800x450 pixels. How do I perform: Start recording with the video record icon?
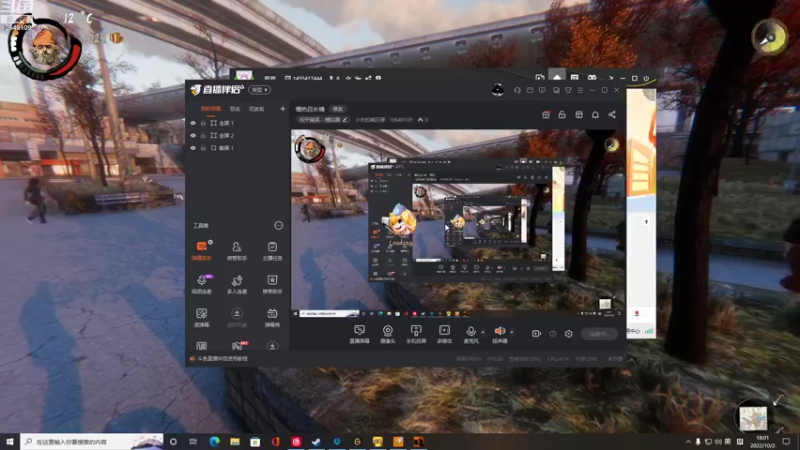click(x=536, y=334)
